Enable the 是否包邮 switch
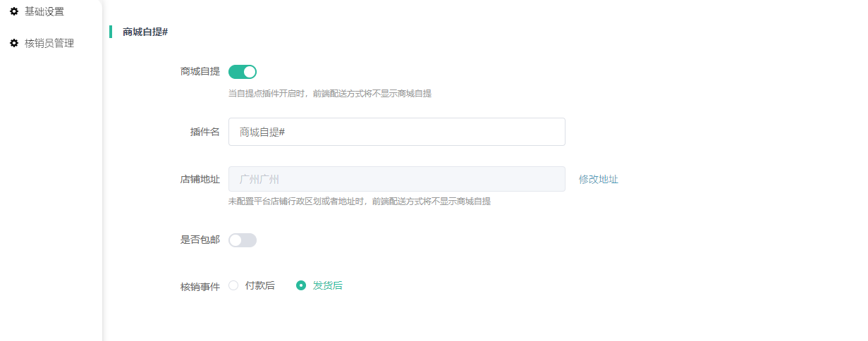 pos(243,240)
